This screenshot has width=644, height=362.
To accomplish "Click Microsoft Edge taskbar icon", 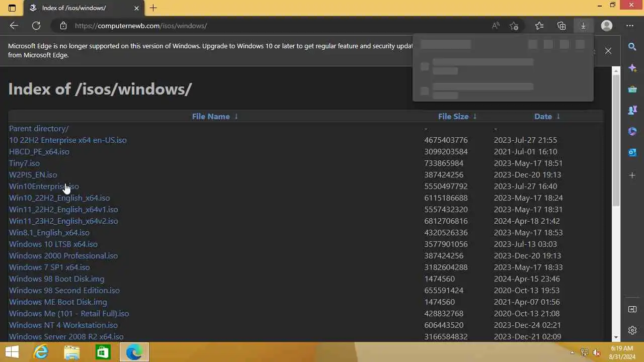I will click(134, 352).
